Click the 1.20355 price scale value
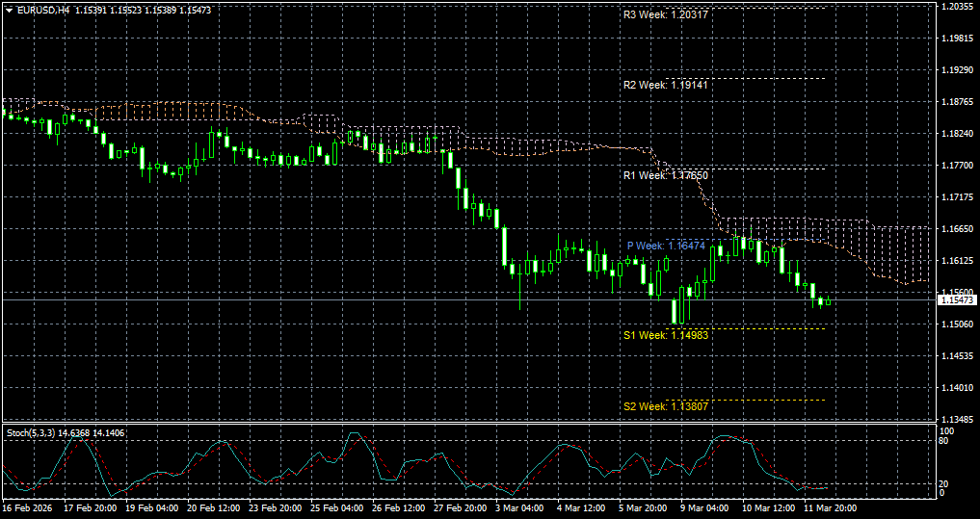 click(x=958, y=7)
